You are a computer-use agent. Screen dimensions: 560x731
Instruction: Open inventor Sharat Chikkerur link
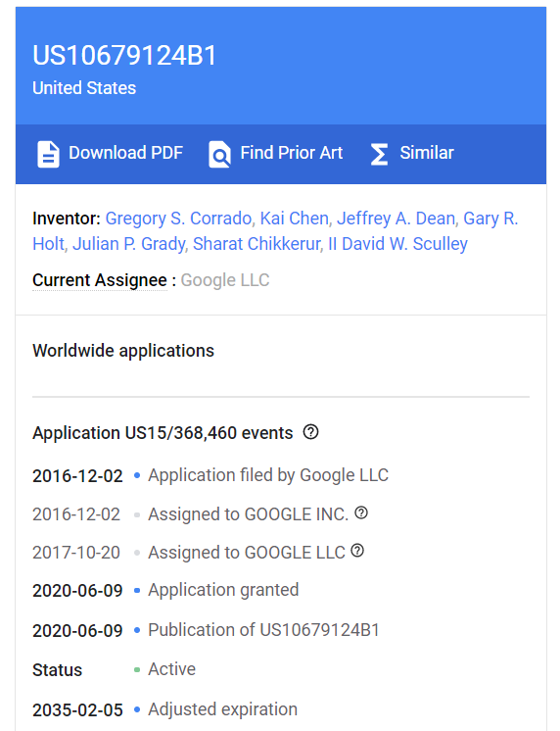[x=257, y=244]
